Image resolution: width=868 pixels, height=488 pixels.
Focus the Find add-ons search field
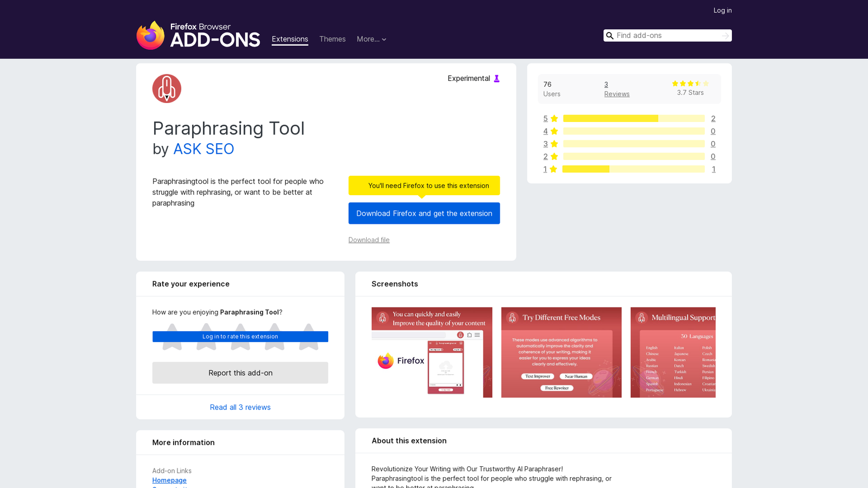[x=667, y=36]
